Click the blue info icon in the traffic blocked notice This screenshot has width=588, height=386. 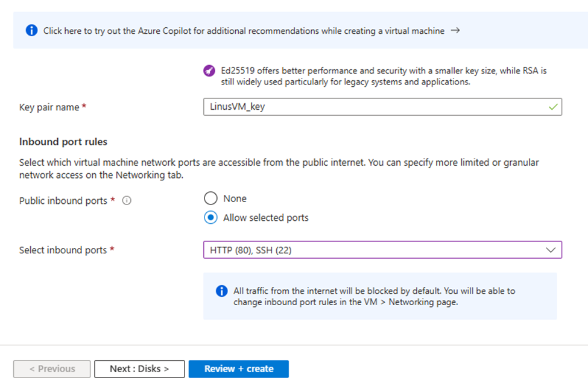221,291
